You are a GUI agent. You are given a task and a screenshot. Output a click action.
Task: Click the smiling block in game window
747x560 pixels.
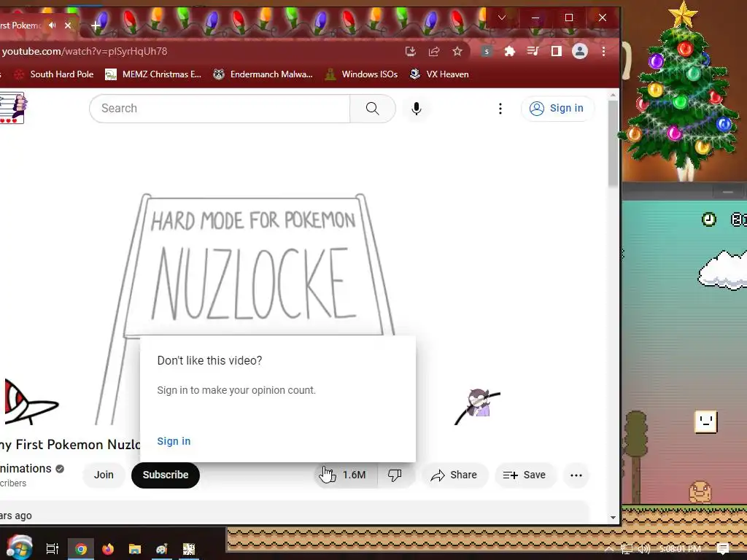pos(705,422)
